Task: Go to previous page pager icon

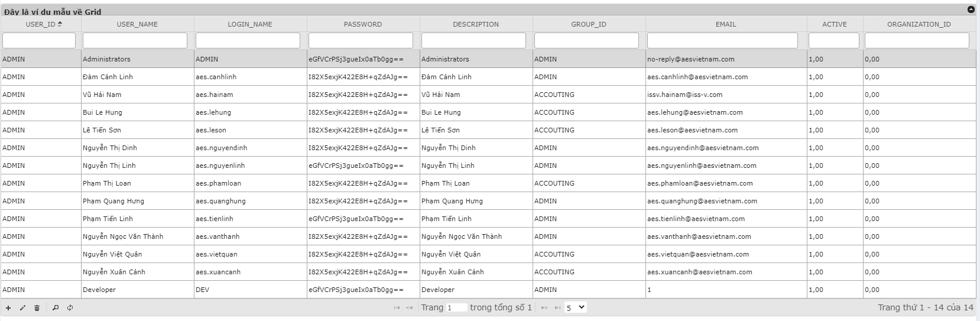Action: [x=409, y=308]
